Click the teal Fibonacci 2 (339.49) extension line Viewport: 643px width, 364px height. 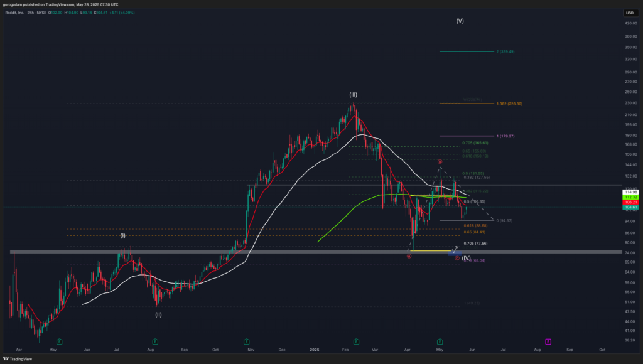coord(467,51)
